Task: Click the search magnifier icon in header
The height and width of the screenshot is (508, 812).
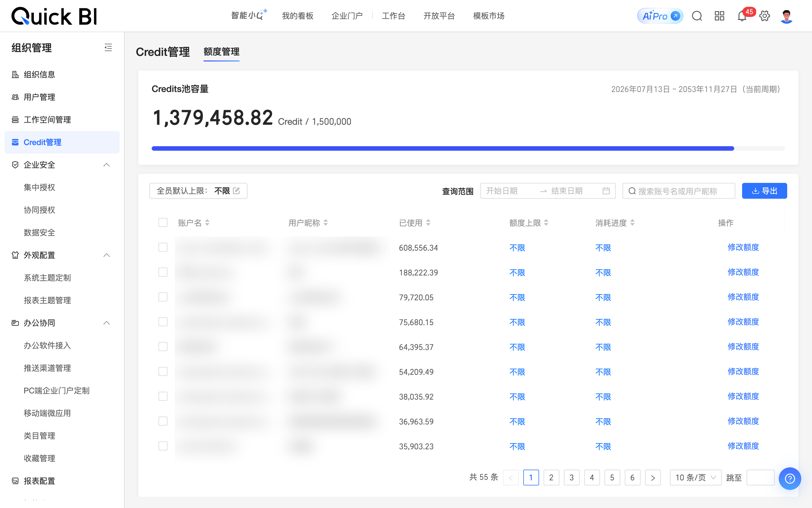Action: pos(697,16)
